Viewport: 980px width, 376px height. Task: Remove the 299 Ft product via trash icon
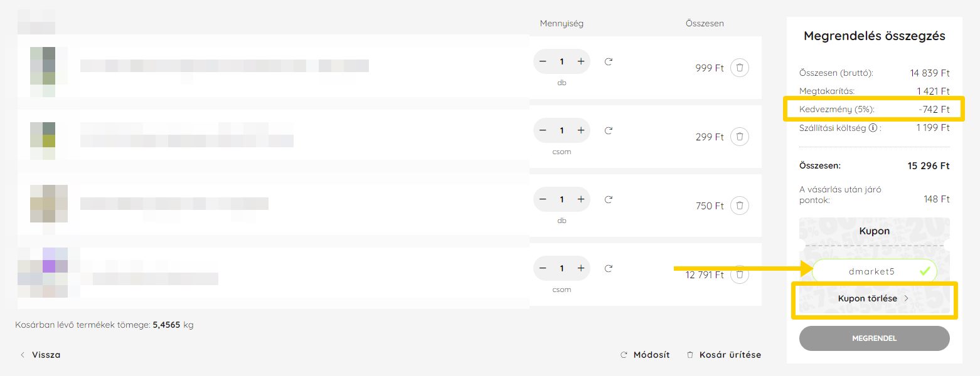coord(740,137)
